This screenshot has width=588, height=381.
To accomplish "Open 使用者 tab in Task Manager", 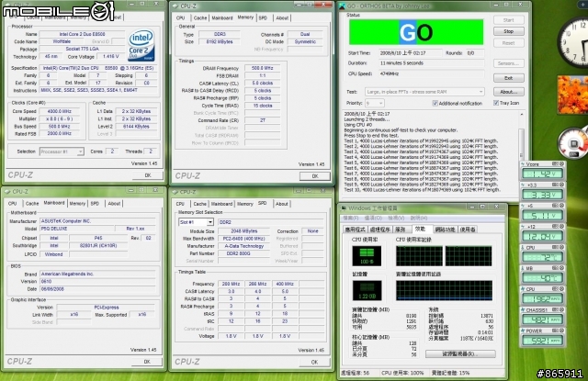I will tap(468, 230).
